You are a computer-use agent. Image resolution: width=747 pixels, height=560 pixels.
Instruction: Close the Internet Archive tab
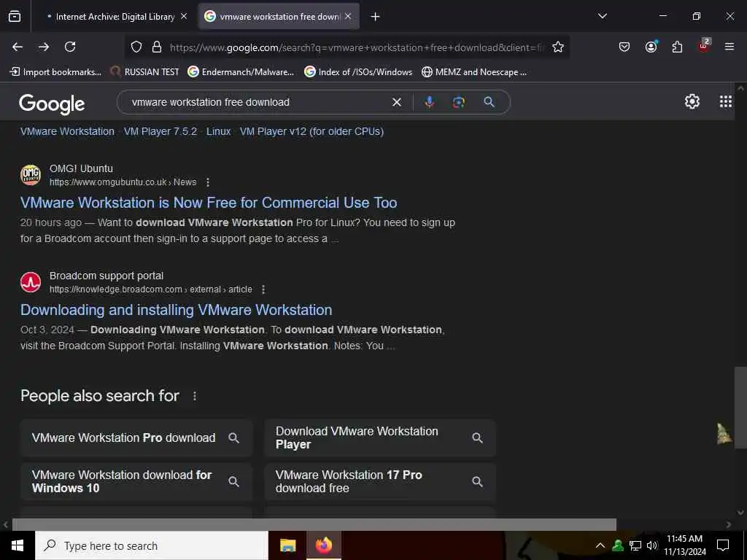click(184, 17)
